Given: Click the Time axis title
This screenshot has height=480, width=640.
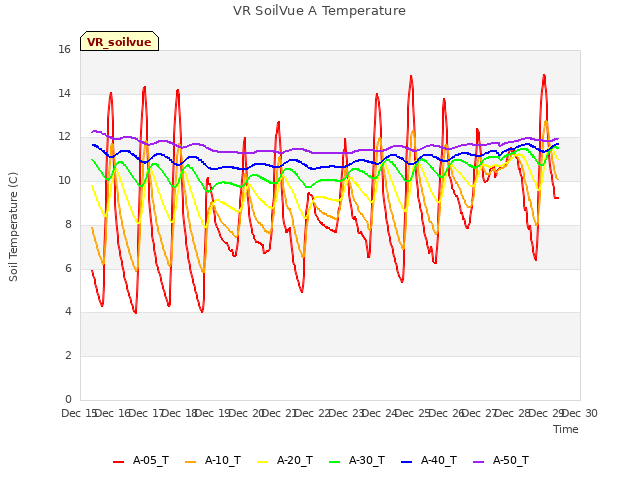Looking at the screenshot, I should pyautogui.click(x=565, y=429).
